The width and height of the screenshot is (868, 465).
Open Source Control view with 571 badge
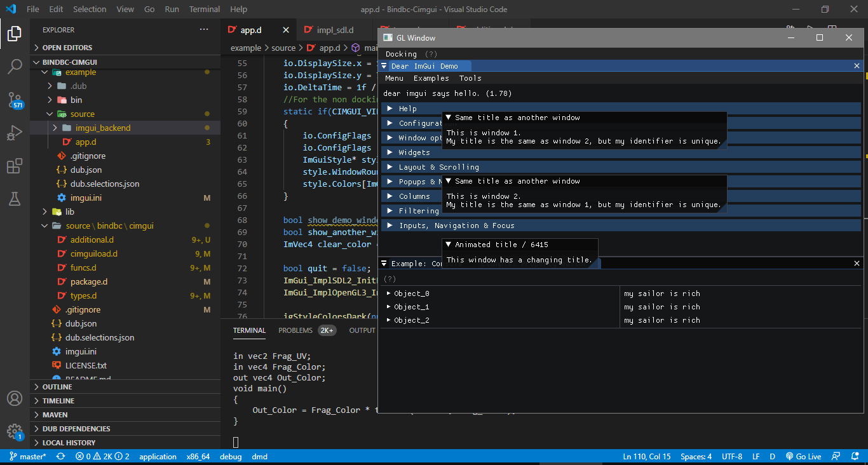(15, 100)
